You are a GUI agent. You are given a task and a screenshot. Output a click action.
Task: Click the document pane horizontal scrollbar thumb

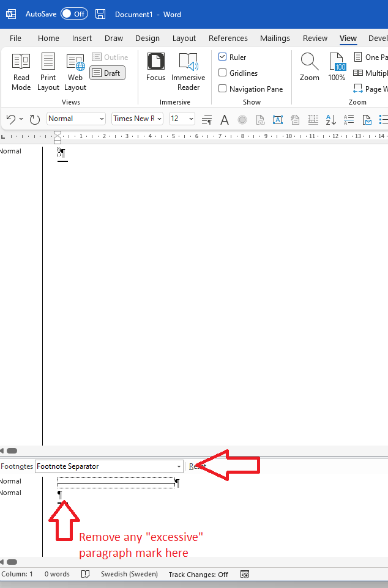click(12, 450)
